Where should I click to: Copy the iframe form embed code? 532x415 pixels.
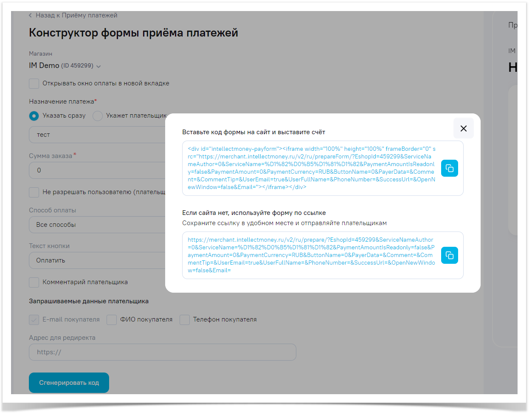(x=449, y=168)
